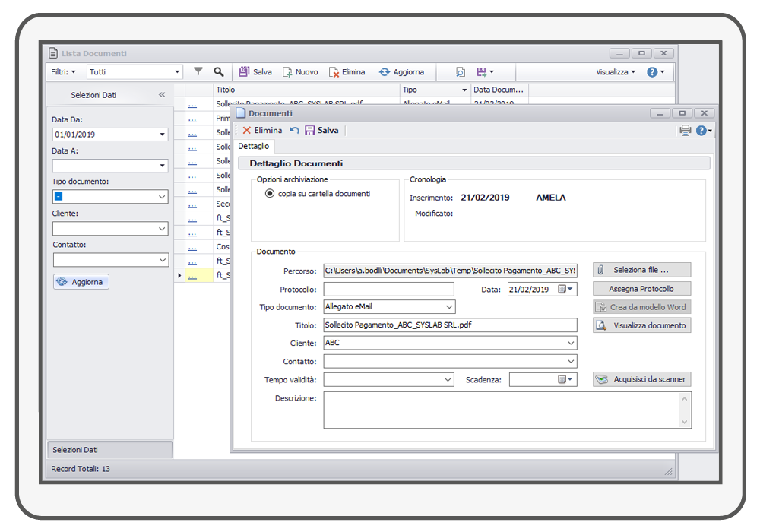Open the help icon in Lista Documenti toolbar

[x=652, y=72]
